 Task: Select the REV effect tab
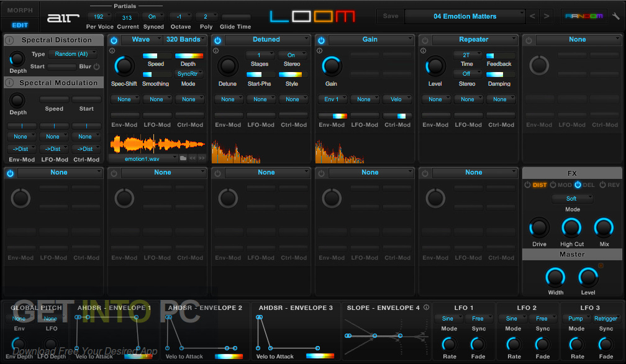[614, 184]
